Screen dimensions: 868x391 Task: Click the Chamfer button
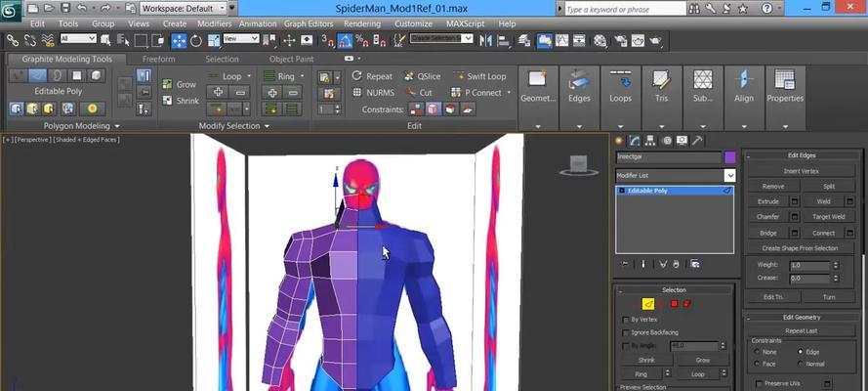point(767,217)
